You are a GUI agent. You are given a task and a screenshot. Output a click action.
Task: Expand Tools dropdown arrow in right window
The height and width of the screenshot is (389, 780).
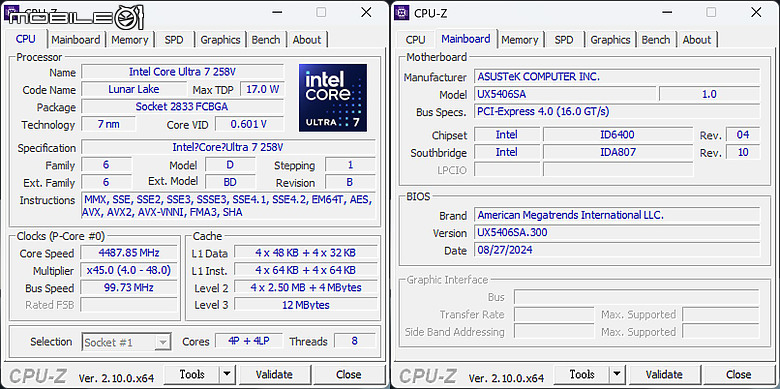pos(617,374)
